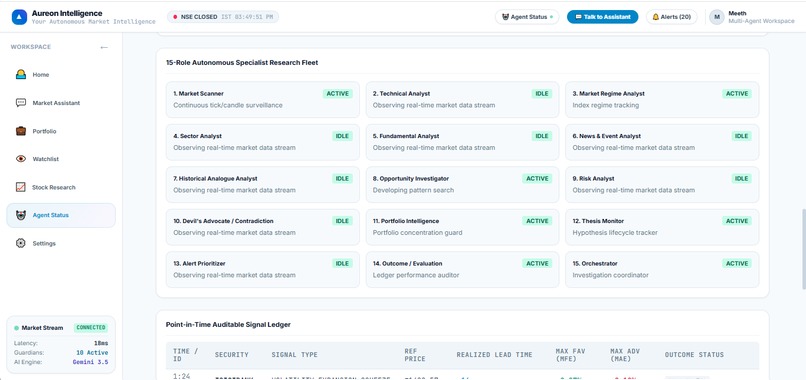This screenshot has height=380, width=806.
Task: Select the Market Regime Analyst card
Action: (x=662, y=99)
